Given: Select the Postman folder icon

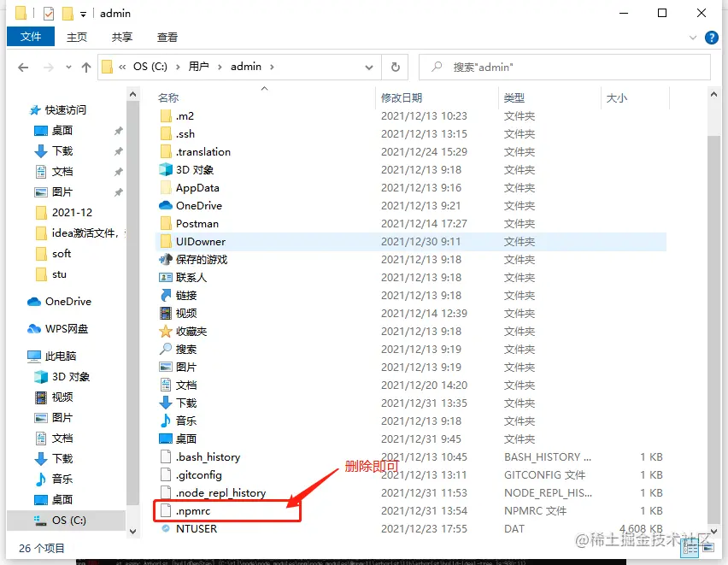Looking at the screenshot, I should tap(166, 223).
